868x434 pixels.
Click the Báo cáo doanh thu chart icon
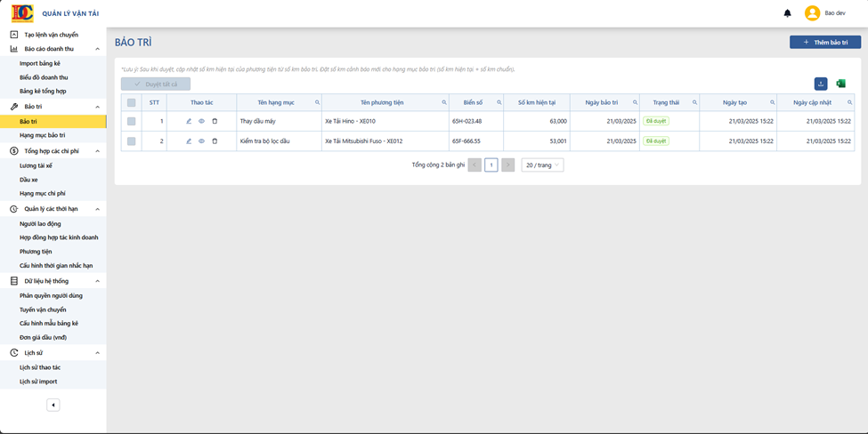tap(14, 49)
